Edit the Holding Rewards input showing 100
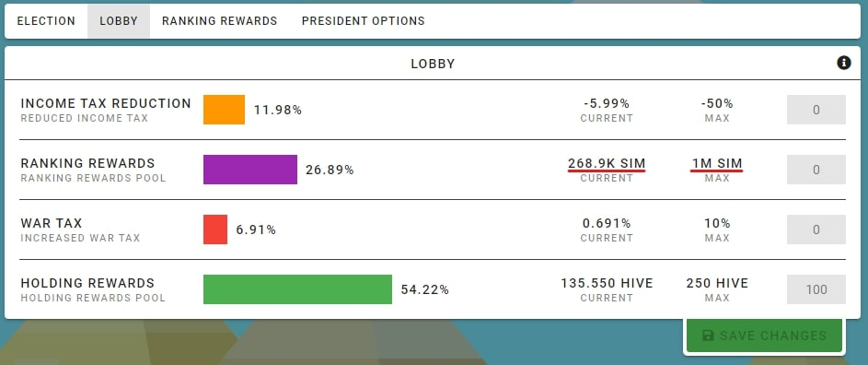The width and height of the screenshot is (868, 365). 816,289
